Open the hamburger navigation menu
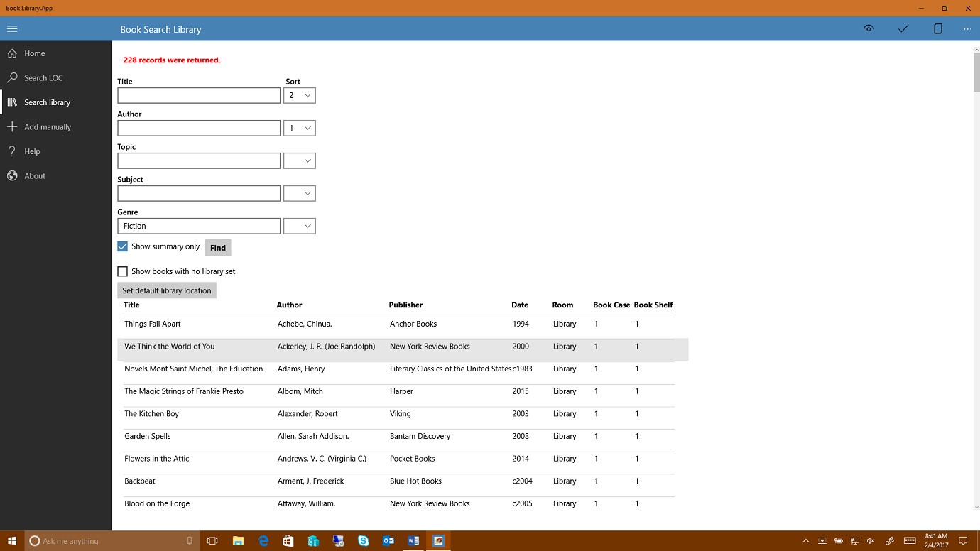 tap(12, 29)
